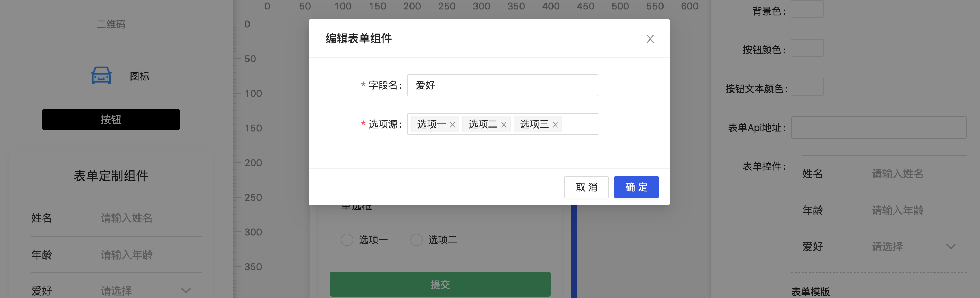Select the 二维码 component
980x298 pixels.
point(111,24)
